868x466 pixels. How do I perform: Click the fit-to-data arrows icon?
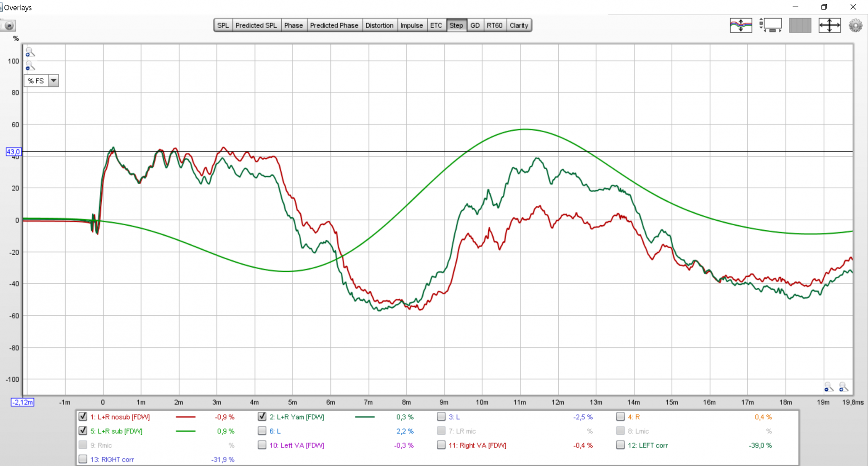tap(829, 25)
